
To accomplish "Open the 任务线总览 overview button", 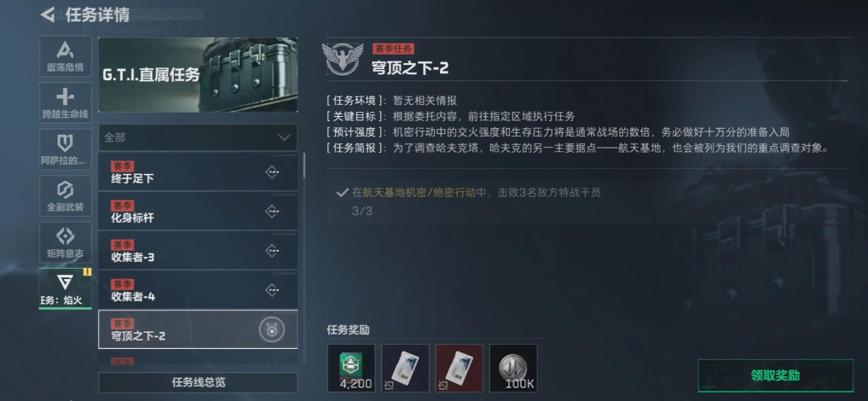I will (198, 382).
